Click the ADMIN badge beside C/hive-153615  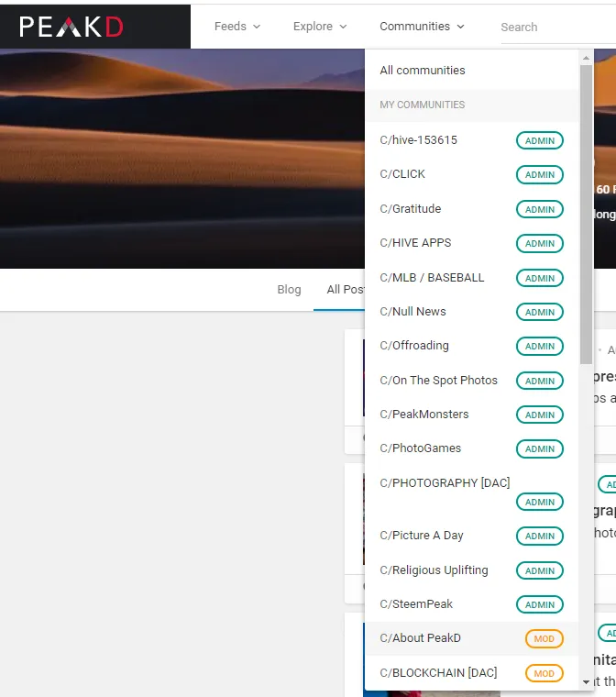tap(540, 140)
